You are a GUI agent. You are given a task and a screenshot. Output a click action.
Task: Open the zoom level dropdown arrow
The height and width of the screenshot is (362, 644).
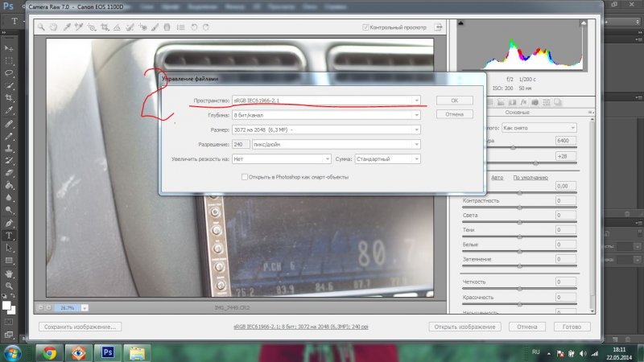85,307
